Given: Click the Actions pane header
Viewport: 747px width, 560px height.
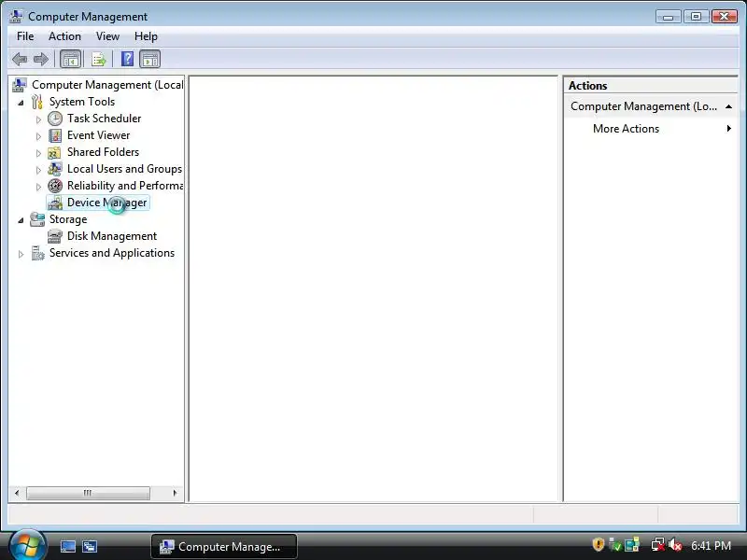Looking at the screenshot, I should 650,86.
